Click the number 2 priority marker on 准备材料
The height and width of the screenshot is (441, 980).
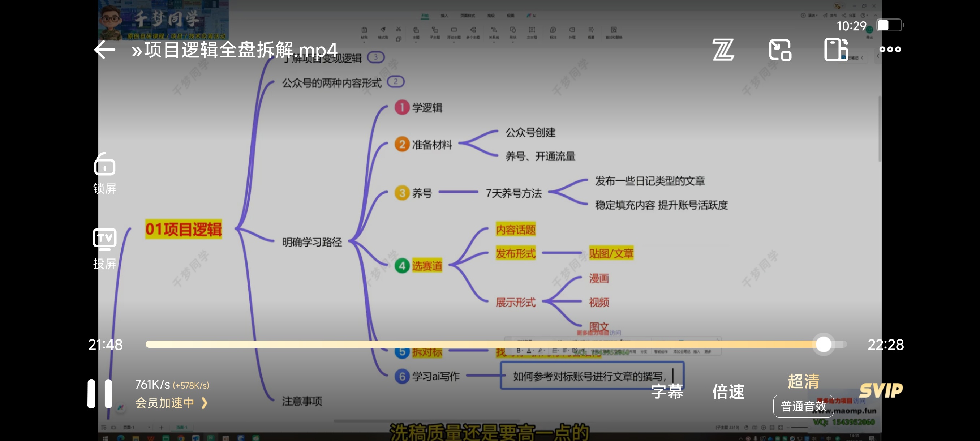(402, 144)
